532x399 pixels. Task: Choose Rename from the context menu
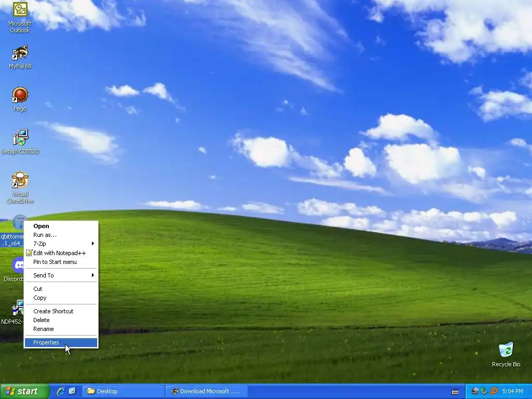click(x=61, y=329)
